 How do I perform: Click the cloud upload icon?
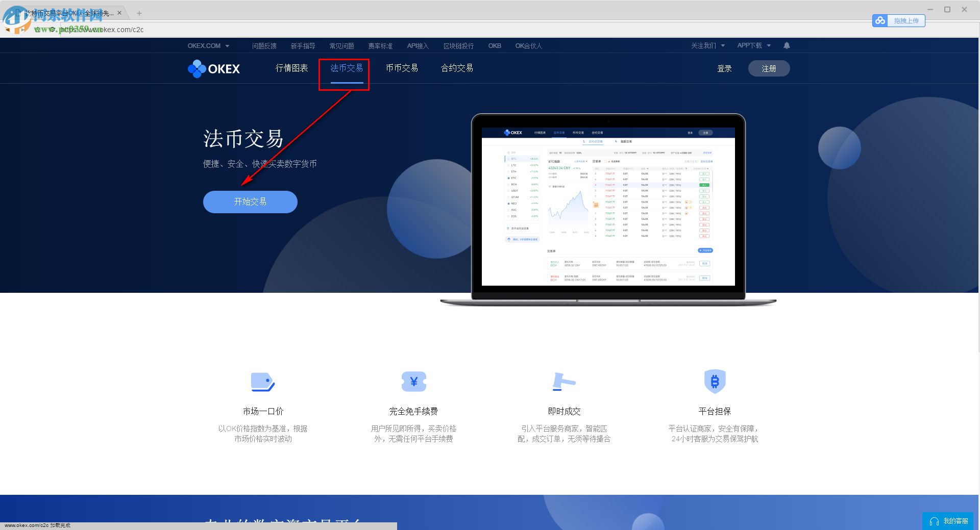click(x=880, y=20)
